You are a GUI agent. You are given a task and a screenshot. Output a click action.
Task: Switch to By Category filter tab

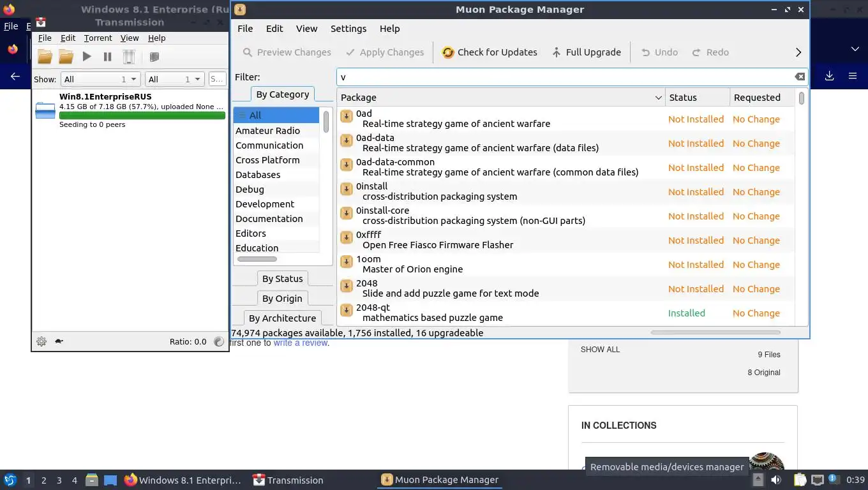(282, 94)
